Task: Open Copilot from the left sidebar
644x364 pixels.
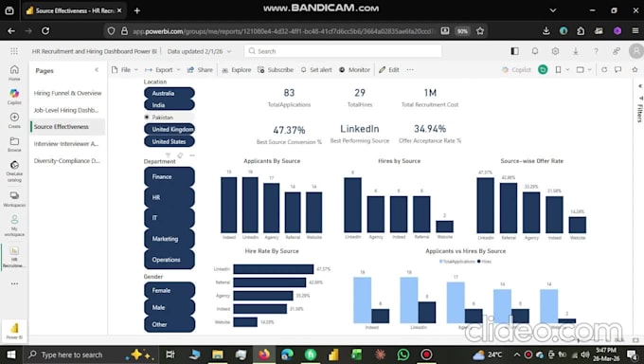Action: pos(14,97)
